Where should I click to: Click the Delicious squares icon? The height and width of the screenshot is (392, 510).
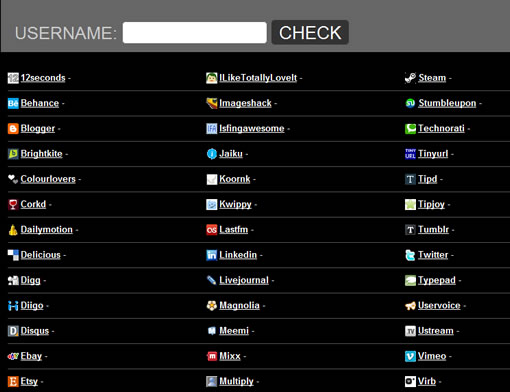13,255
